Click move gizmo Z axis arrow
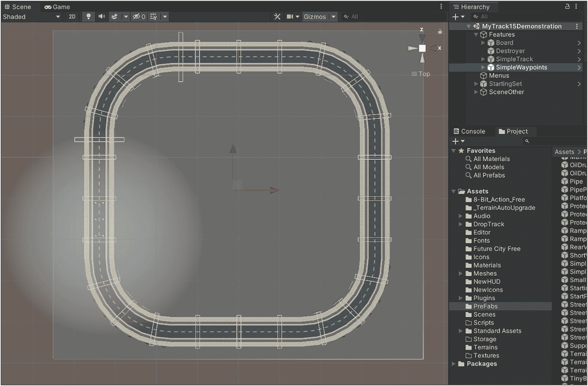The height and width of the screenshot is (386, 588). [x=233, y=149]
